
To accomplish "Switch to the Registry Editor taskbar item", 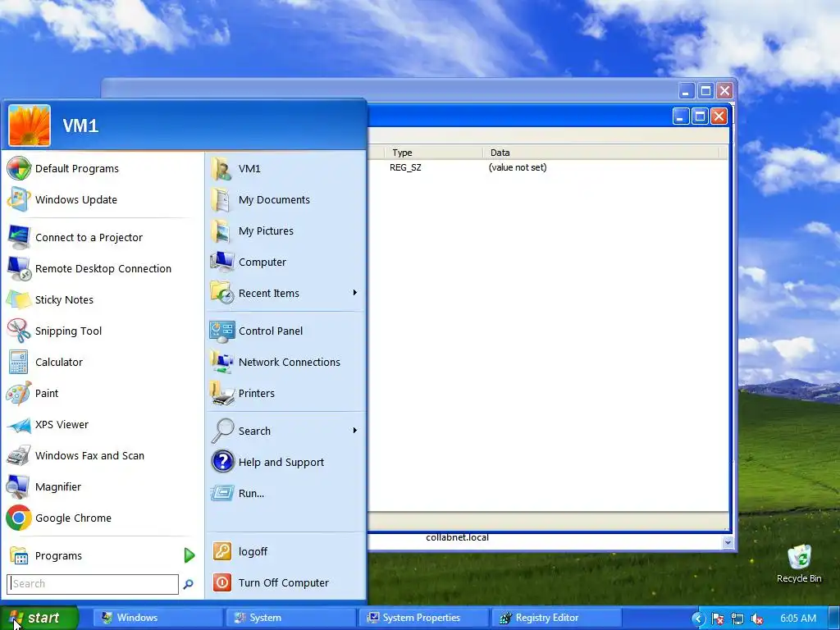I will coord(555,618).
